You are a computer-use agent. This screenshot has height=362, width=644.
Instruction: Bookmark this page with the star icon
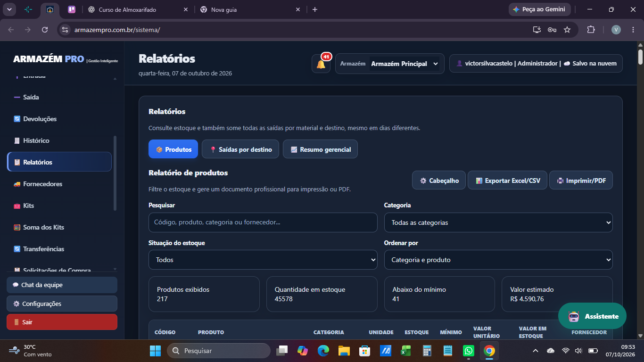[567, 30]
